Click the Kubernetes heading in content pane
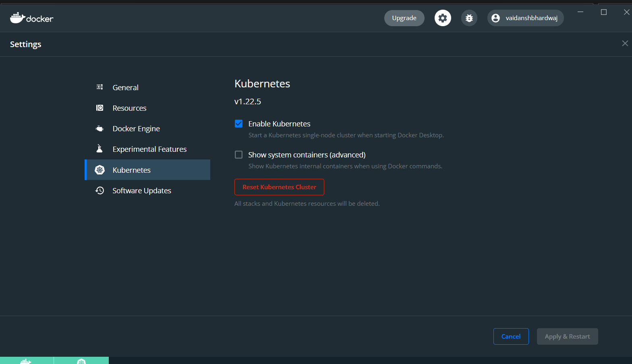 click(x=262, y=84)
